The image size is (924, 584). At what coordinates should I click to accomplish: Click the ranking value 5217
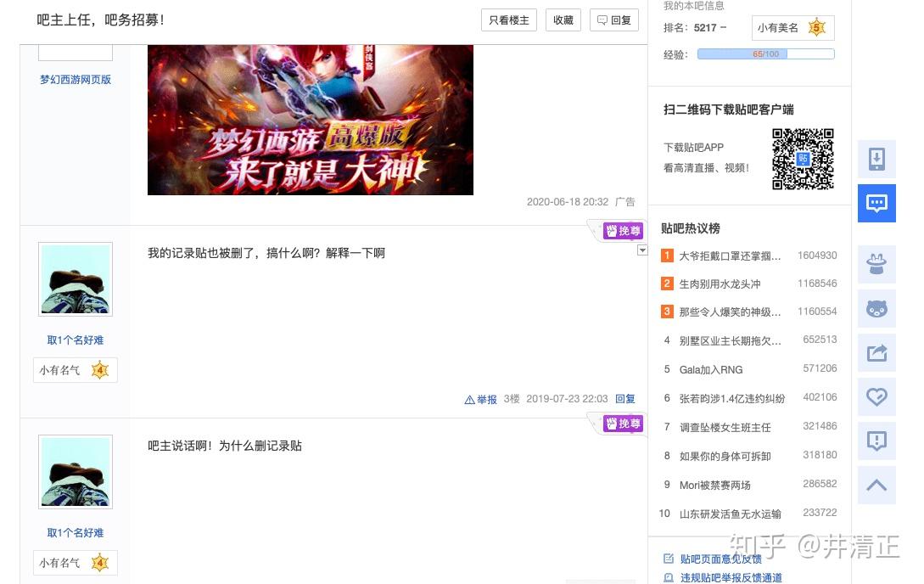point(705,28)
